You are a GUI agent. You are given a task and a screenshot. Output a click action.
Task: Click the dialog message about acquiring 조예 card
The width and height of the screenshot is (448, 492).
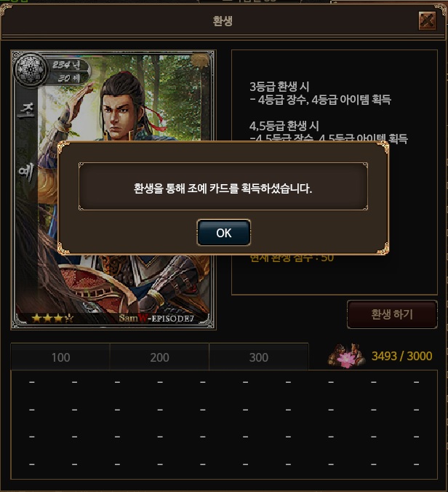point(223,189)
